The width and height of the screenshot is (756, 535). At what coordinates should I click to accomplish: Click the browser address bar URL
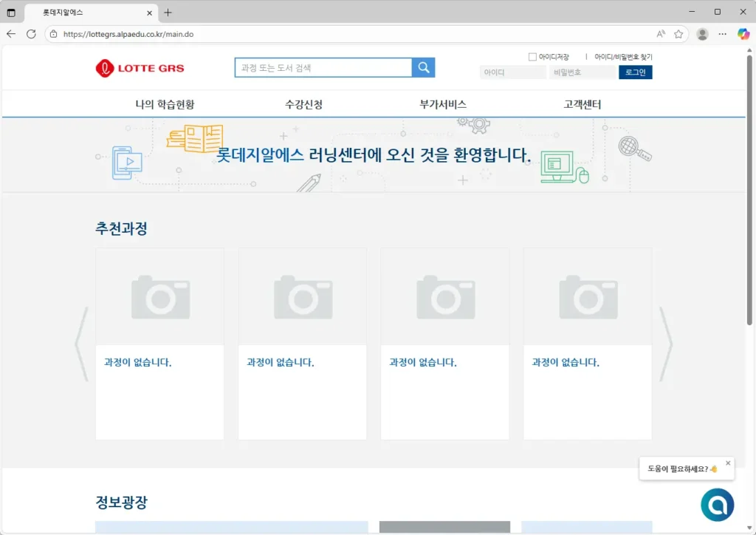pyautogui.click(x=128, y=34)
